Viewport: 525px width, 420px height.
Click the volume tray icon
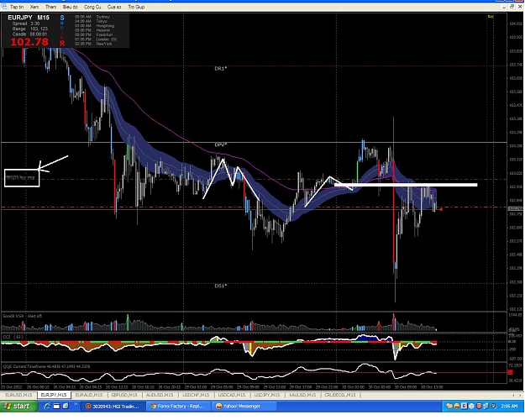click(493, 406)
